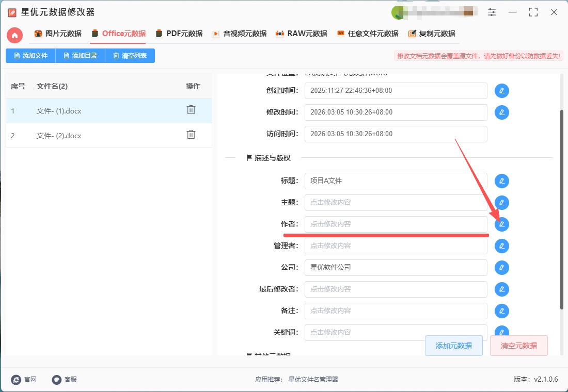Click the 管理者 input field
The width and height of the screenshot is (568, 392).
click(396, 246)
